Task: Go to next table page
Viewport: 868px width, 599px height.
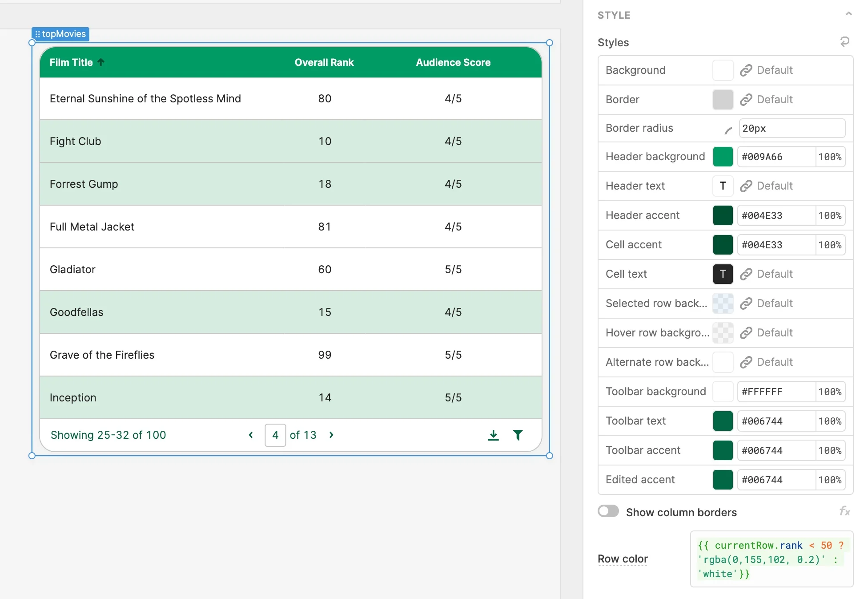Action: [331, 435]
